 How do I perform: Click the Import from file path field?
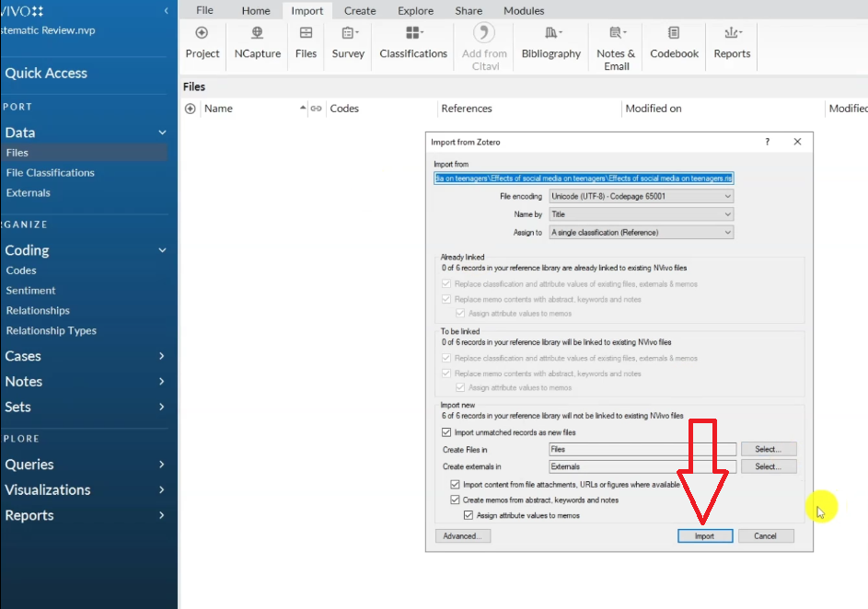pos(584,178)
